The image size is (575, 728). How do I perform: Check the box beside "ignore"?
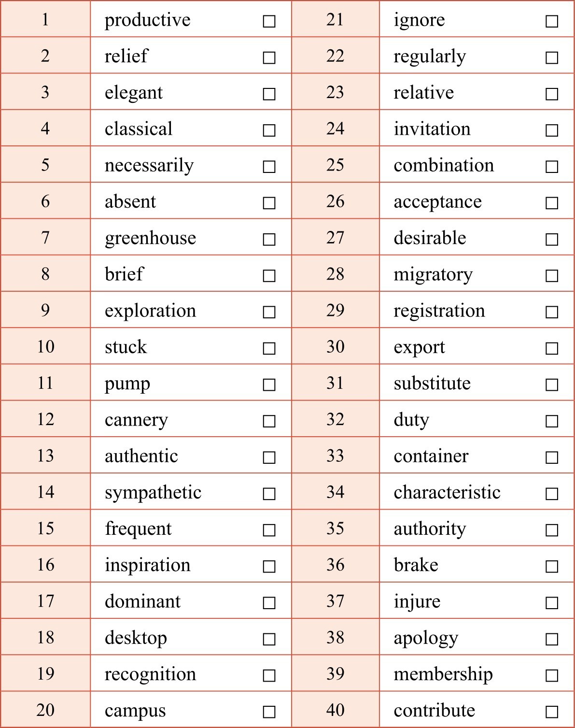pos(552,21)
